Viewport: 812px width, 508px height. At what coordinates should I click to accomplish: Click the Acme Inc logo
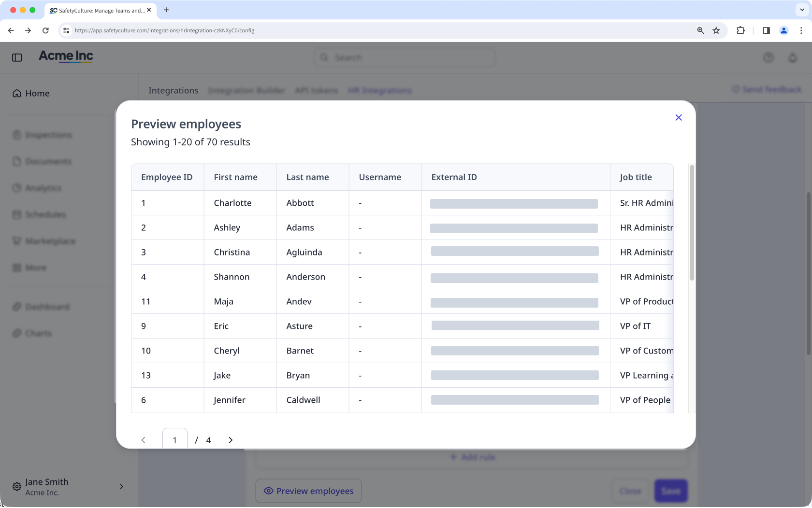[x=66, y=56]
